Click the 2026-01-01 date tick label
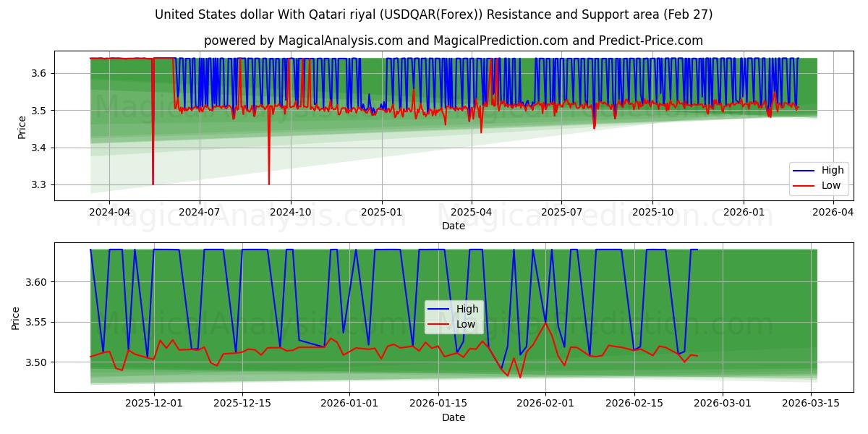This screenshot has height=434, width=868. click(349, 404)
